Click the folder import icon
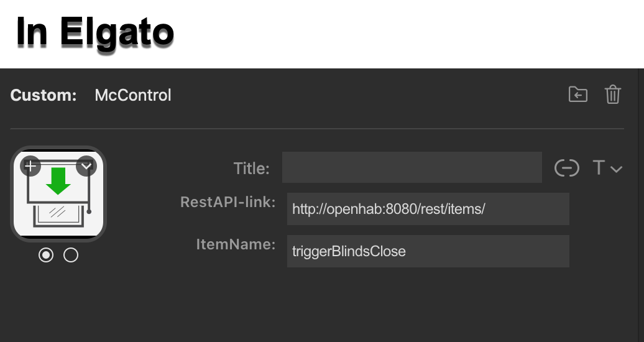The image size is (644, 342). click(578, 95)
